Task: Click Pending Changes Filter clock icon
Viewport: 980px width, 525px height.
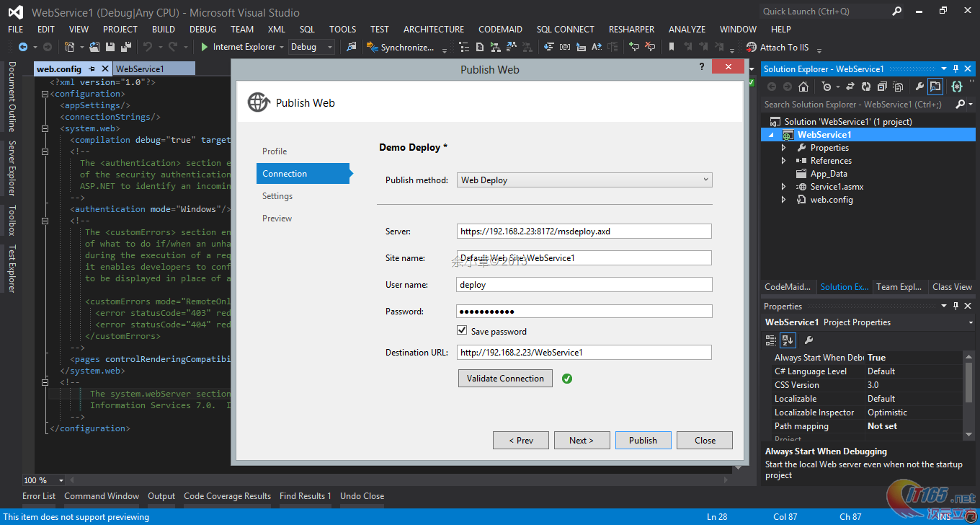Action: (x=827, y=87)
